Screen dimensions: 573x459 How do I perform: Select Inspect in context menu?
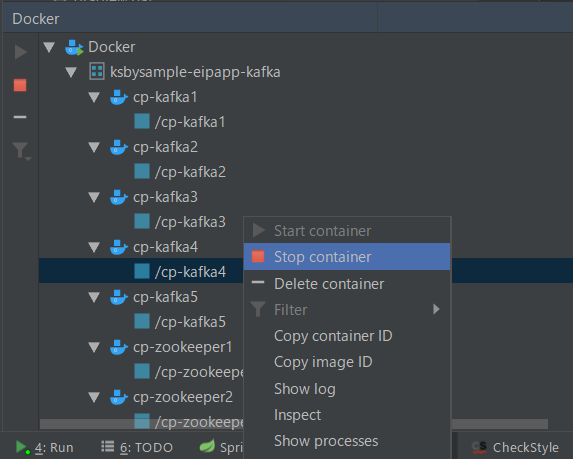[347, 415]
